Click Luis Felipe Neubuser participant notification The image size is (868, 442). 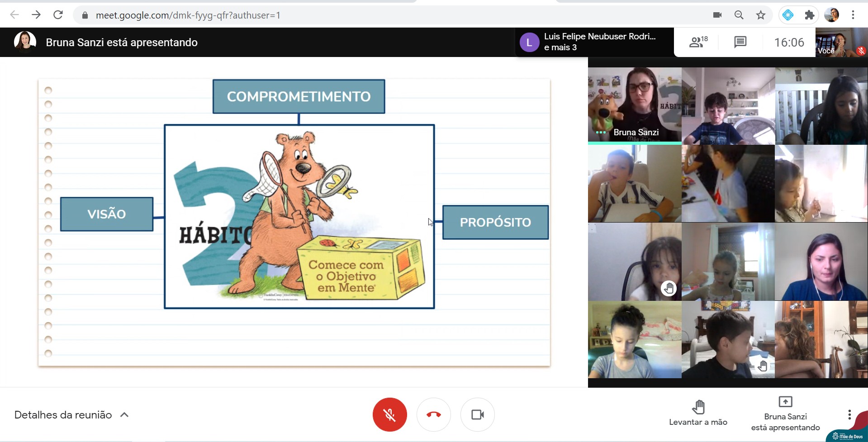[x=594, y=42]
